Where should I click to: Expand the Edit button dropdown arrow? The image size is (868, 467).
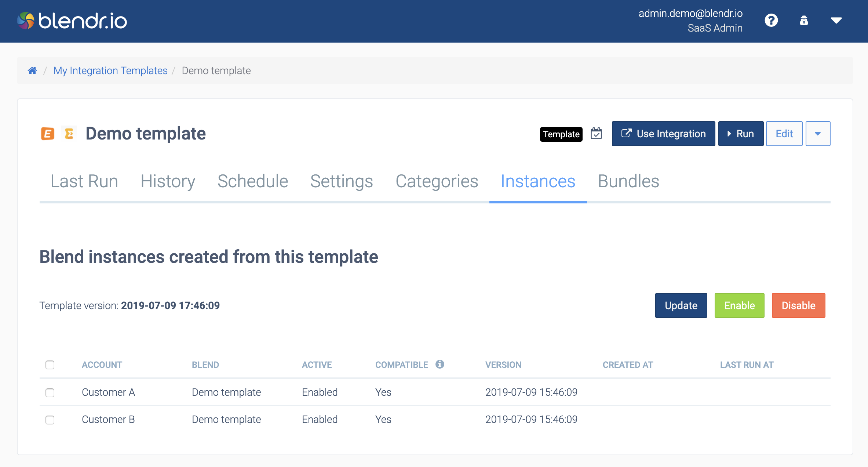point(818,133)
